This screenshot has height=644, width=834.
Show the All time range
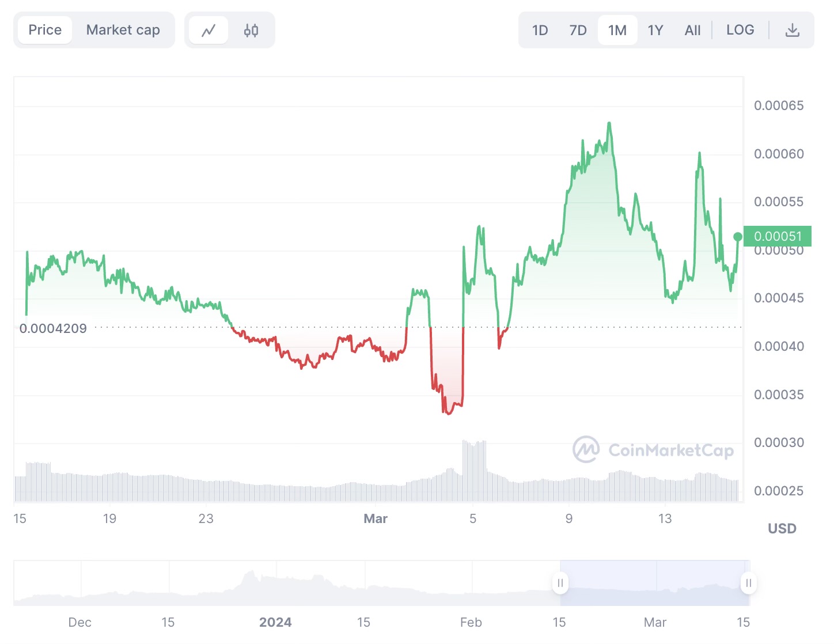pyautogui.click(x=692, y=30)
